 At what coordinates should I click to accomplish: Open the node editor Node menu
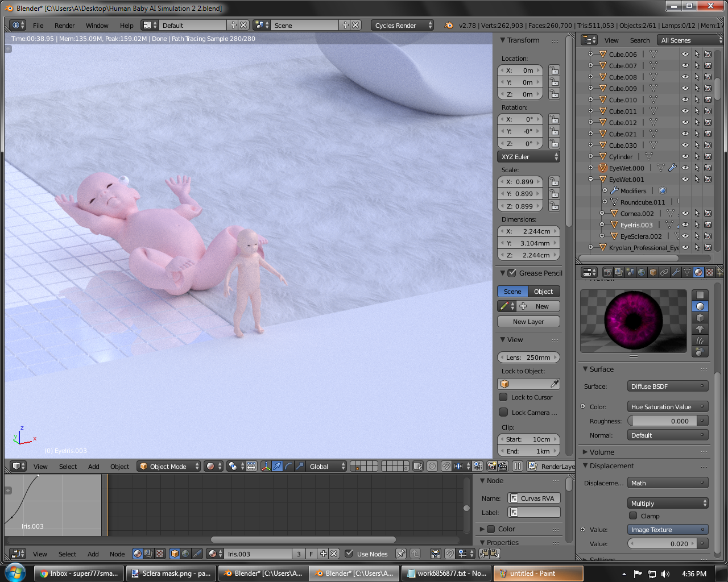pos(117,554)
